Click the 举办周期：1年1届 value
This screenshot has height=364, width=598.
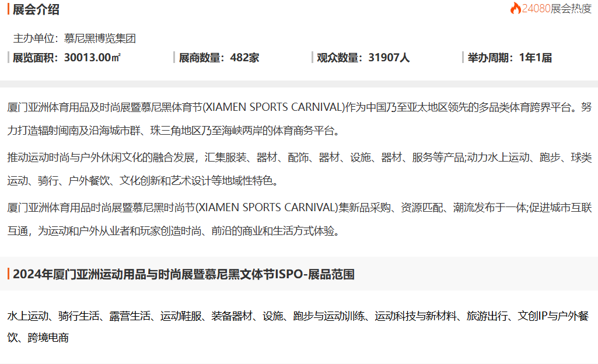(x=509, y=58)
